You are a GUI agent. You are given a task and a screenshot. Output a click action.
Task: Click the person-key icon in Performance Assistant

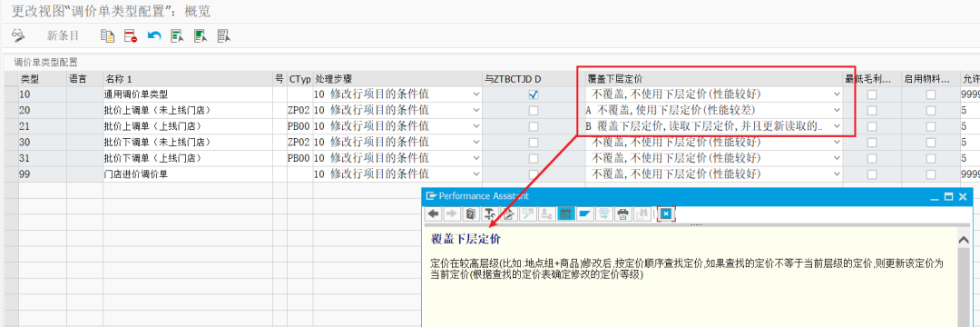[546, 213]
